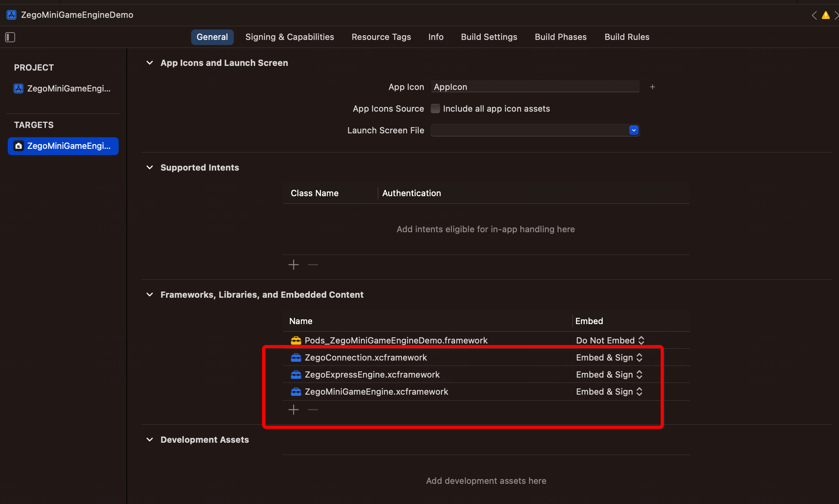Click the Embed column header
The width and height of the screenshot is (839, 504).
[x=589, y=321]
